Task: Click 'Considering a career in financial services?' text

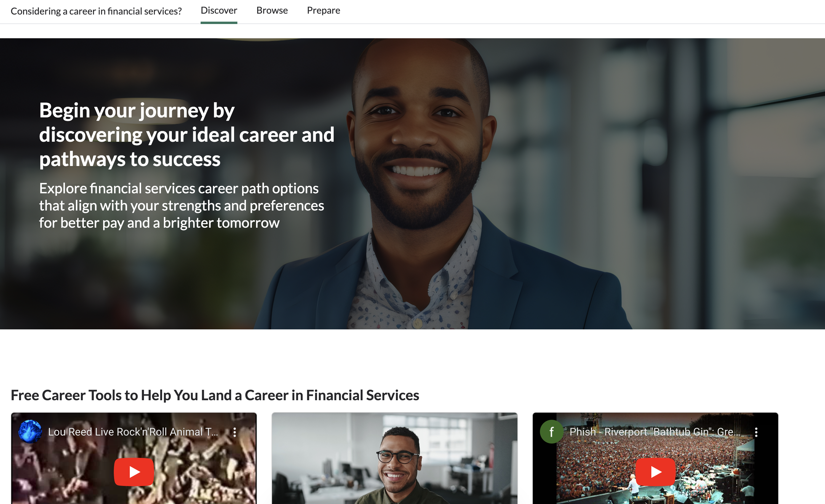Action: click(x=96, y=11)
